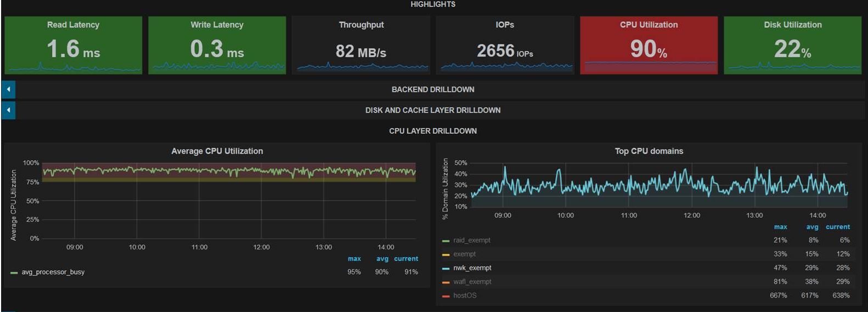Click the green avg_processor_busy color swatch
This screenshot has width=868, height=312.
pyautogui.click(x=14, y=273)
